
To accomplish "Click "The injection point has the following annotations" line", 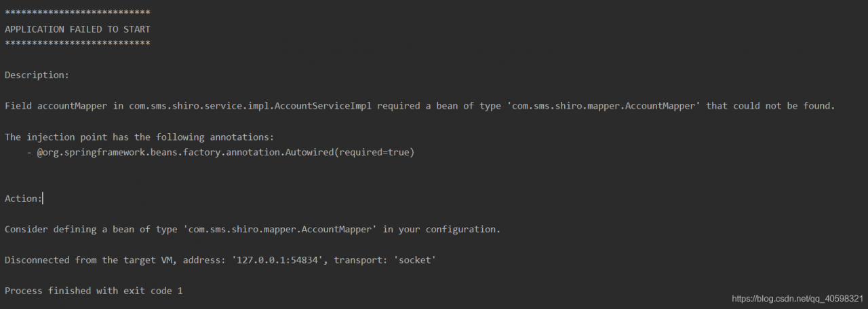I will point(139,137).
